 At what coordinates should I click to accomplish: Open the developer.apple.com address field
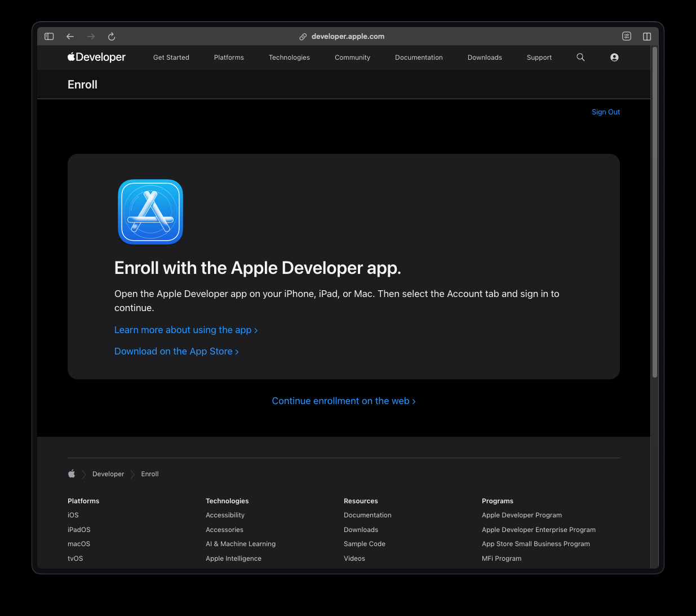click(348, 37)
